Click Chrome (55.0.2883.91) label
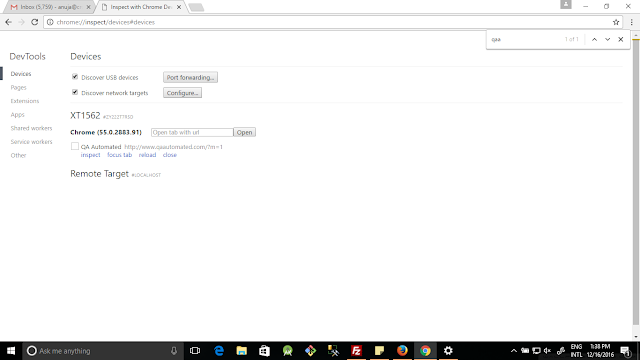This screenshot has width=640, height=360. tap(106, 132)
